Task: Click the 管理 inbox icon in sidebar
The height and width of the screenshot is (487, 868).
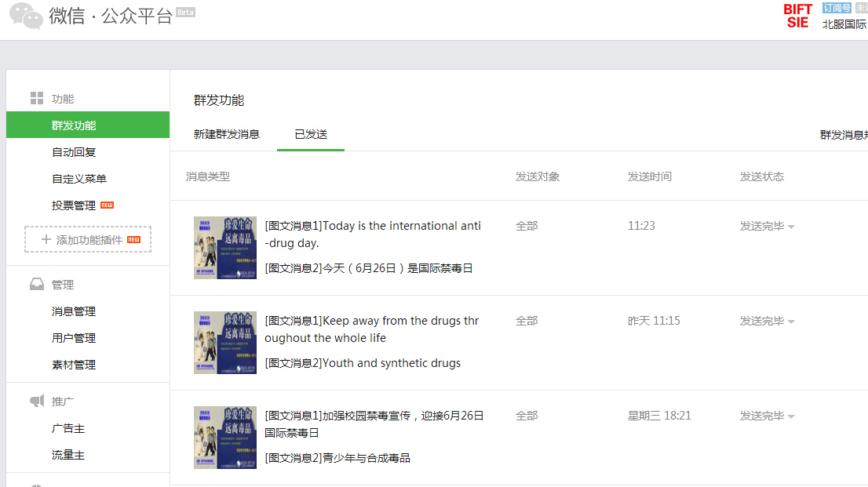Action: tap(37, 285)
